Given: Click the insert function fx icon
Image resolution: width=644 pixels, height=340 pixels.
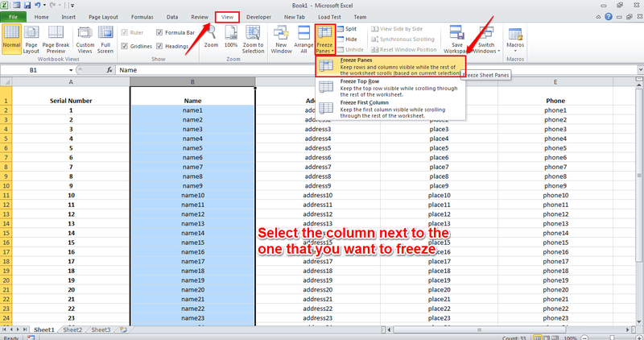Looking at the screenshot, I should tap(109, 70).
